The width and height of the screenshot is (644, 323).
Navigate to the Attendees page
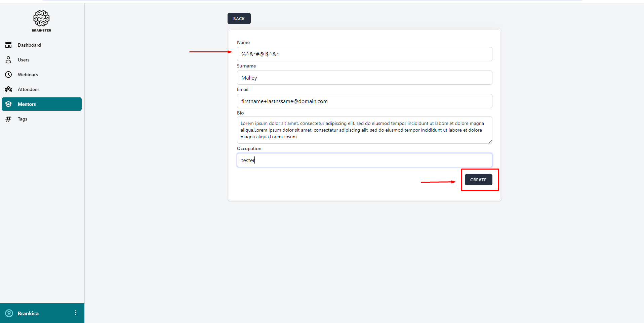point(29,89)
